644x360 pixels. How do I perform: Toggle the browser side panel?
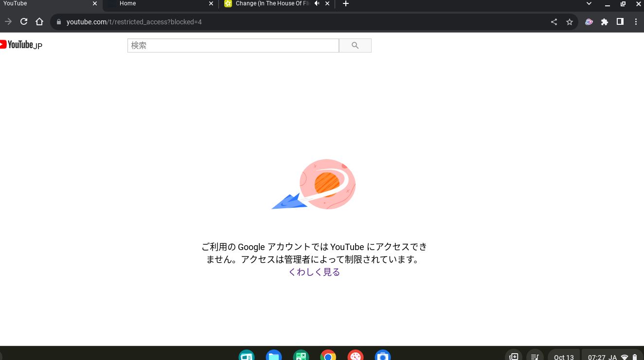click(x=620, y=22)
